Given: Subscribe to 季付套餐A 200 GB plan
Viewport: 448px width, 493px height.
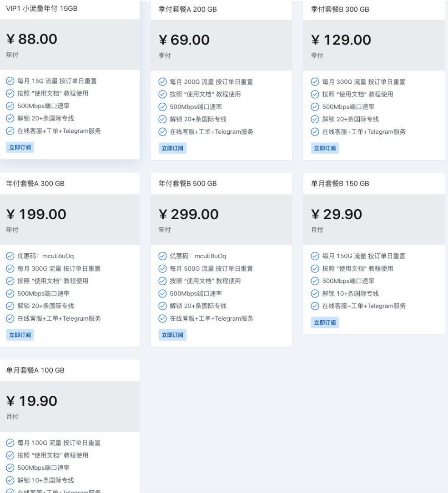Looking at the screenshot, I should pos(173,148).
